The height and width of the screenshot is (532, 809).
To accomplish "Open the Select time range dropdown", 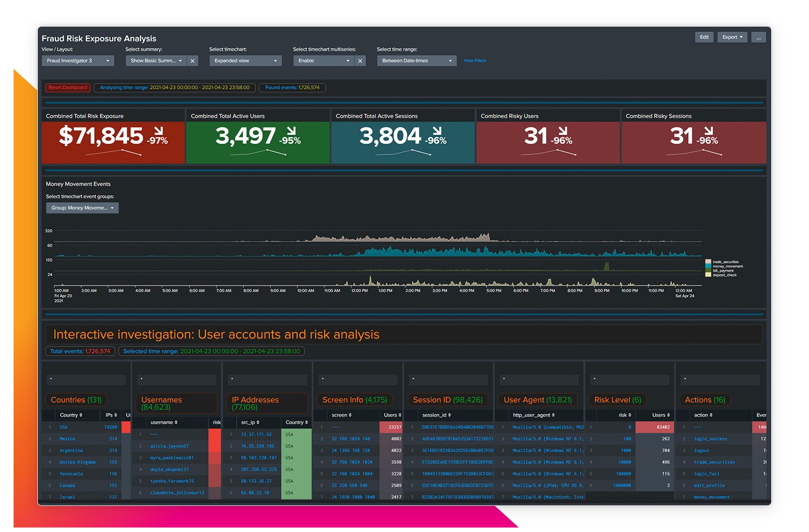I will coord(417,61).
